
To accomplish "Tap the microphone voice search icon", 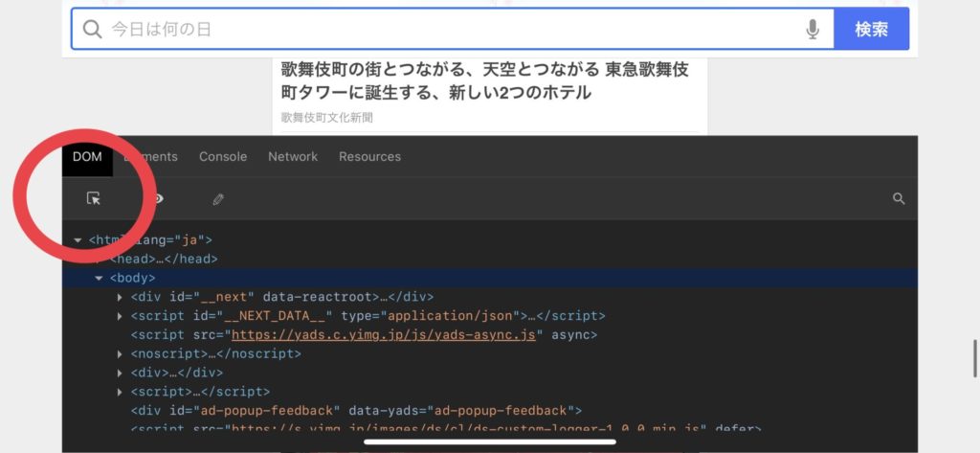I will [813, 30].
